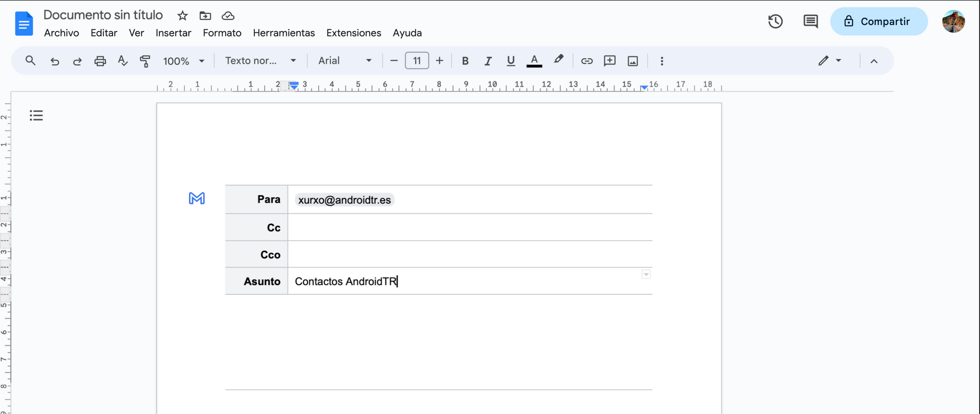Click the Cco recipient field

pyautogui.click(x=470, y=254)
